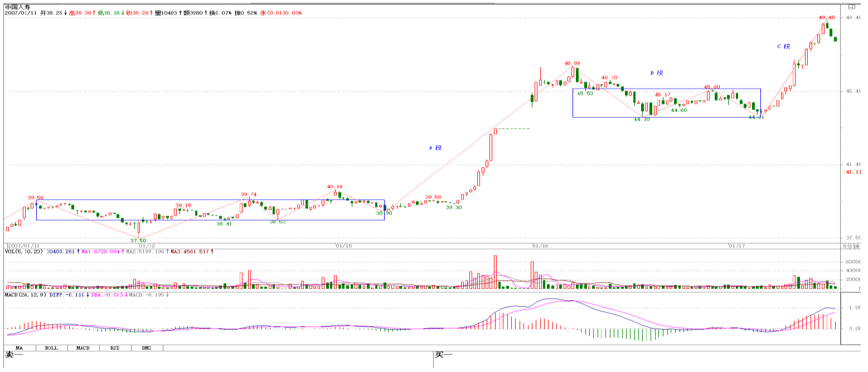Select the BOLL indicator tab
Image resolution: width=868 pixels, height=372 pixels.
[x=51, y=347]
